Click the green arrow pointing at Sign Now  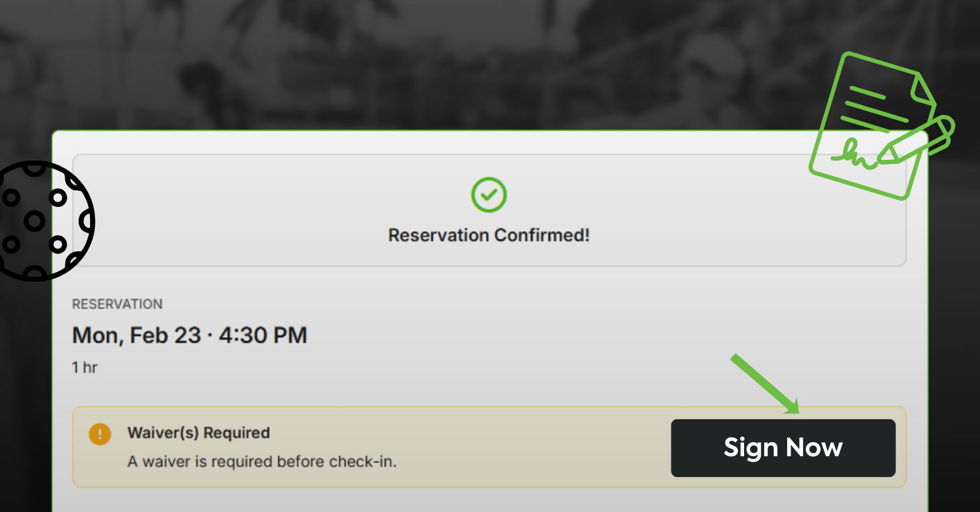pos(766,383)
